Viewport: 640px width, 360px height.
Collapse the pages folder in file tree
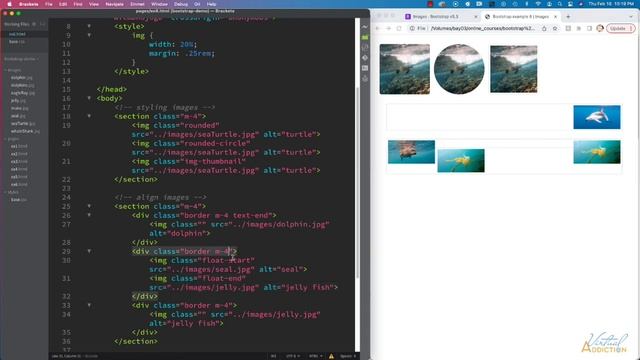pyautogui.click(x=13, y=139)
